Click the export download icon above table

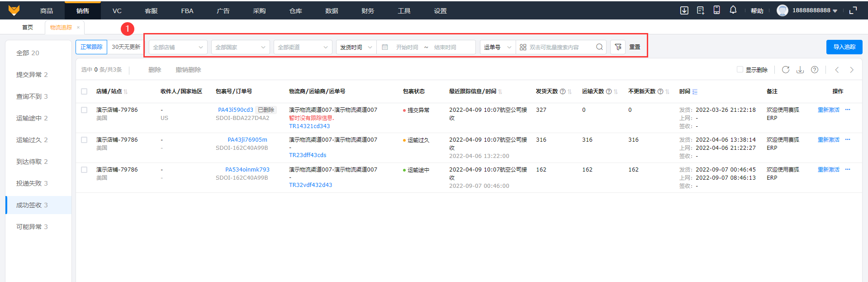click(x=800, y=70)
